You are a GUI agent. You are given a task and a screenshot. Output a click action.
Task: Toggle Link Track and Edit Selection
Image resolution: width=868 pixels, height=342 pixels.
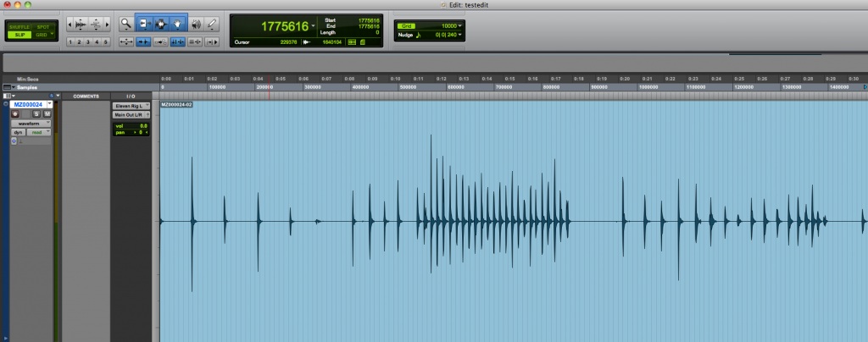coord(195,41)
